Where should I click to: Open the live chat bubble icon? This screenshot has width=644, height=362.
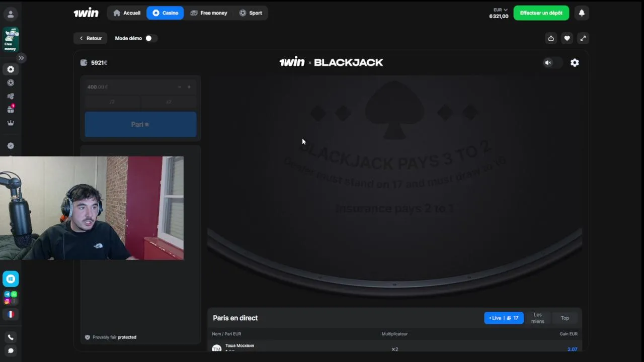[x=11, y=351]
